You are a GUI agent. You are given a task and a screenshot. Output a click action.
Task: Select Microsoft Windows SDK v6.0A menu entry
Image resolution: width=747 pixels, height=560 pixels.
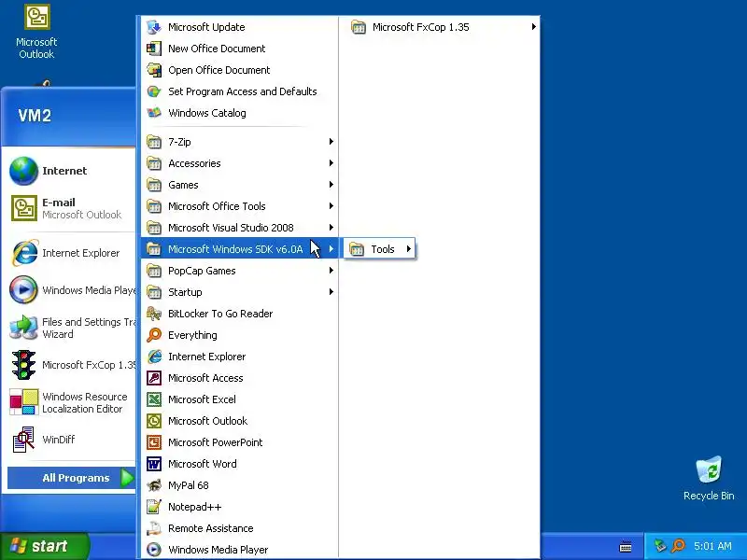pos(239,249)
